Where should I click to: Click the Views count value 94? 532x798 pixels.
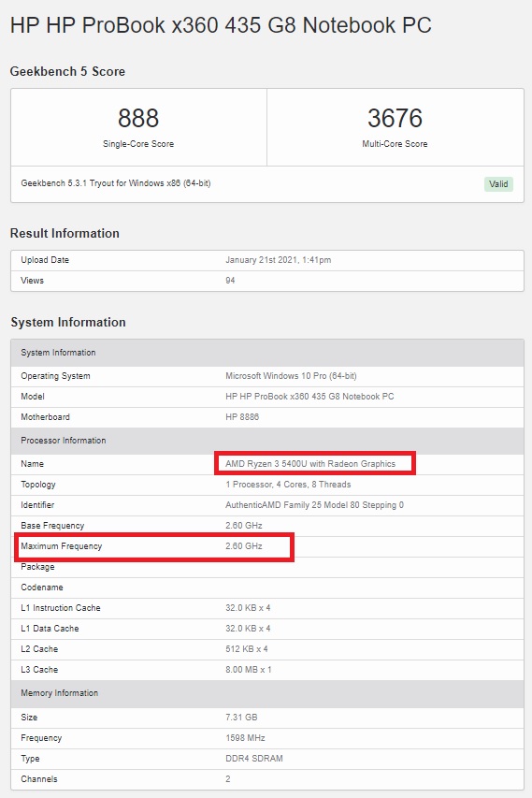[x=230, y=281]
